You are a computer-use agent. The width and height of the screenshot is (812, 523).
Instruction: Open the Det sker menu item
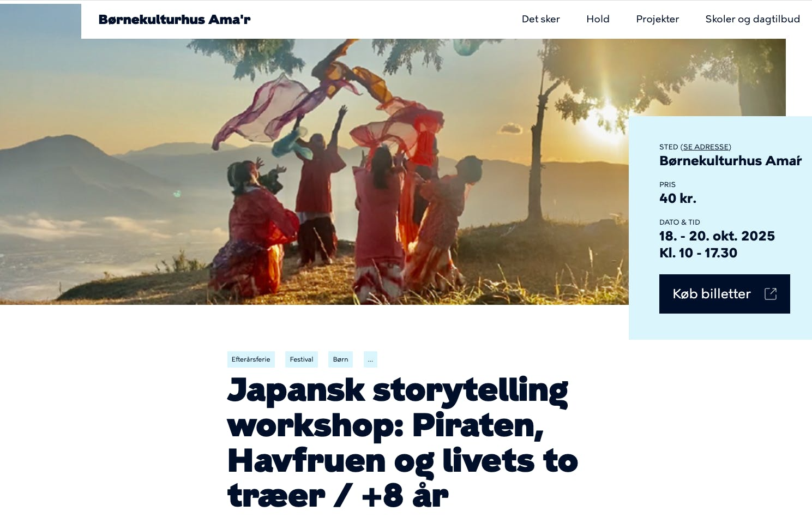[x=540, y=19]
